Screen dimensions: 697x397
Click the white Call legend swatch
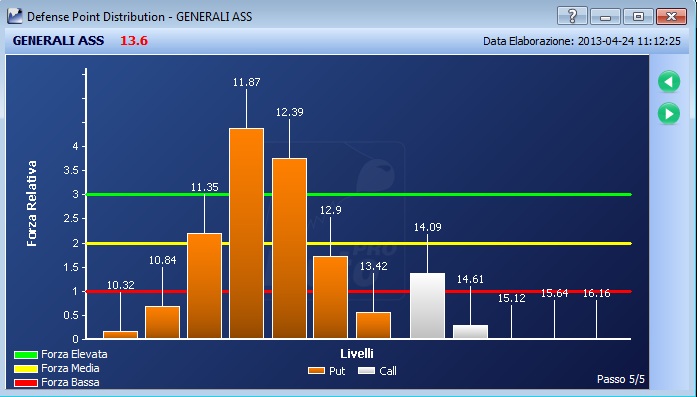pyautogui.click(x=367, y=371)
